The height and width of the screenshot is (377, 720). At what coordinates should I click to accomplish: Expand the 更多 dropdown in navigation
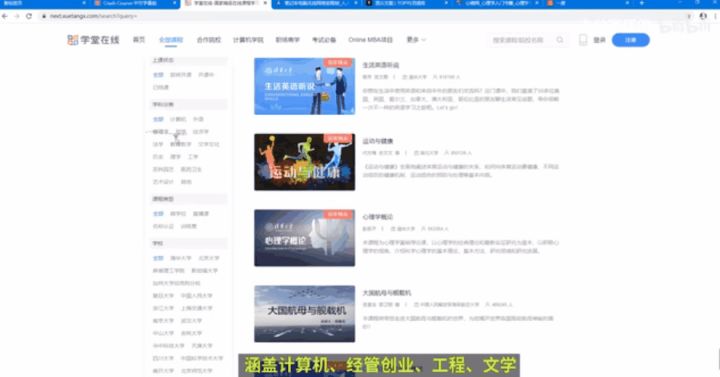pos(416,40)
